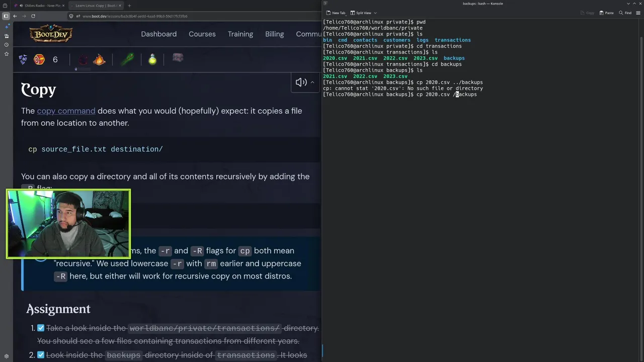The image size is (644, 362).
Task: Expand the Split View dropdown arrow
Action: tap(375, 13)
